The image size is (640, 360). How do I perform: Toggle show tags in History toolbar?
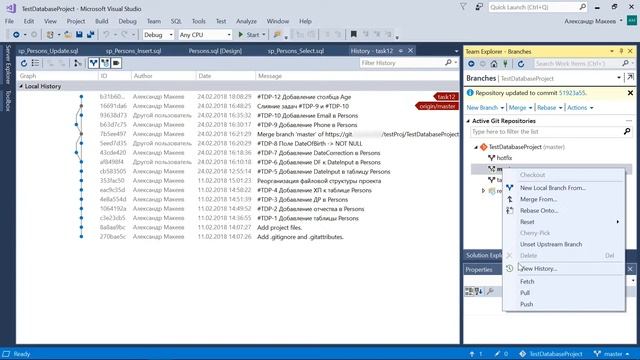(116, 63)
